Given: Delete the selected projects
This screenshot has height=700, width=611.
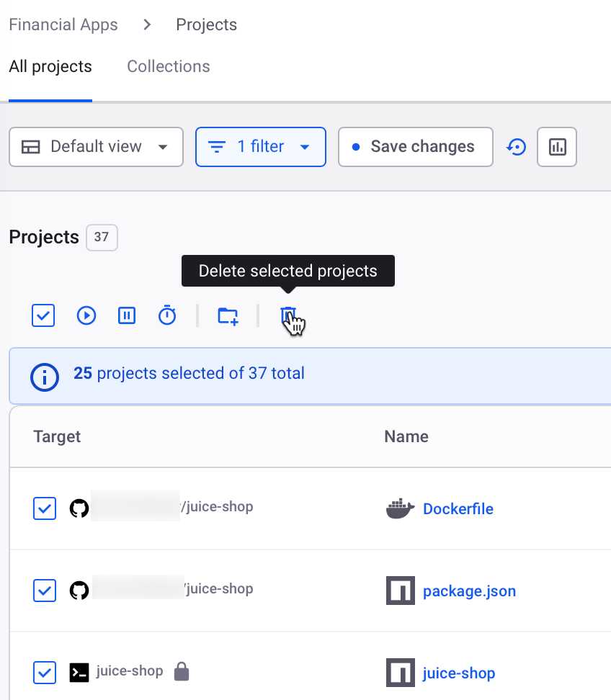Looking at the screenshot, I should (x=288, y=315).
